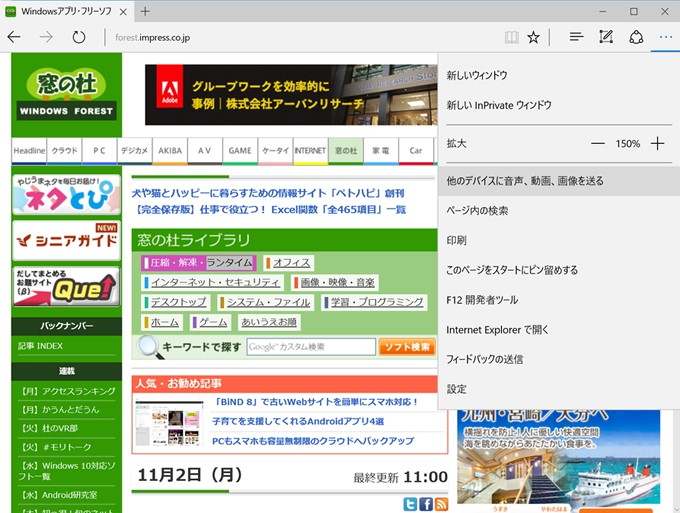
Task: Close the Windowsアプリ tab
Action: [123, 12]
